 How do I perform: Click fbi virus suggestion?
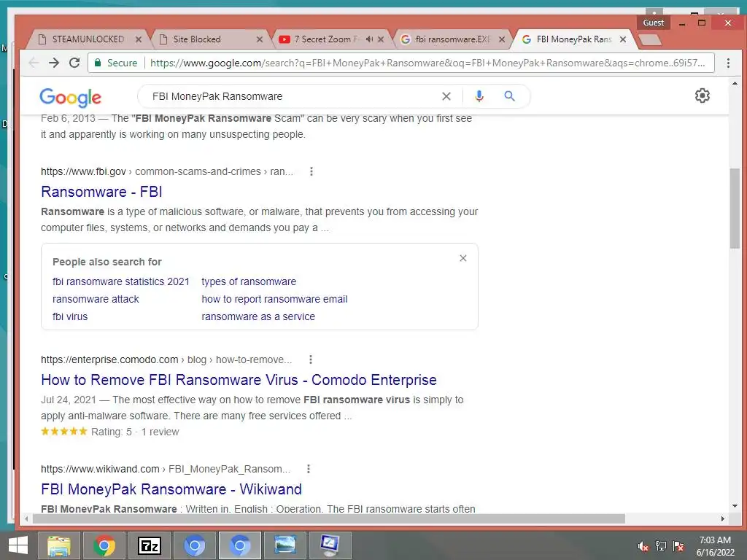70,316
